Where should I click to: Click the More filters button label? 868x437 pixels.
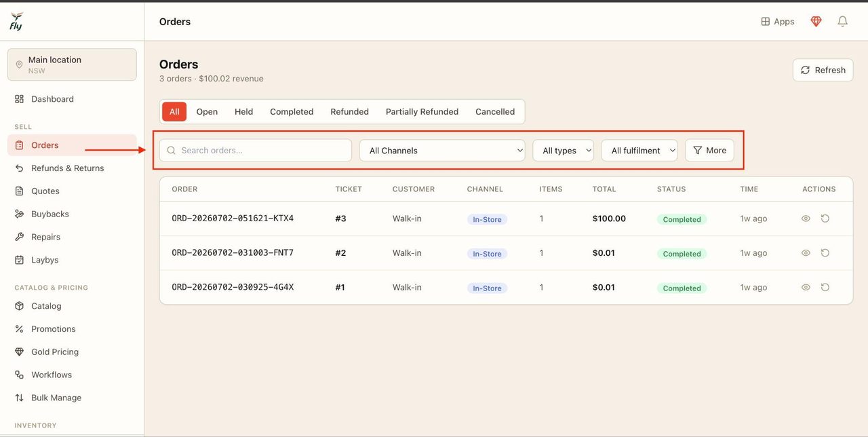coord(716,151)
